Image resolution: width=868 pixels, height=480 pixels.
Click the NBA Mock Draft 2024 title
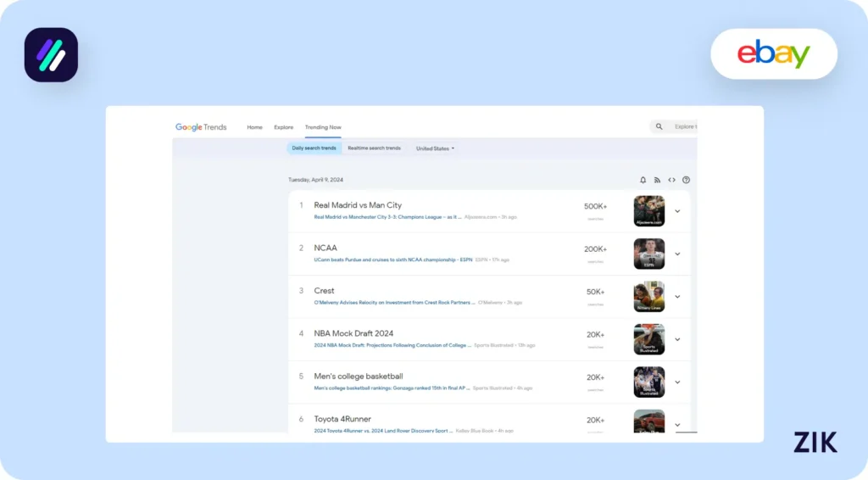tap(353, 333)
